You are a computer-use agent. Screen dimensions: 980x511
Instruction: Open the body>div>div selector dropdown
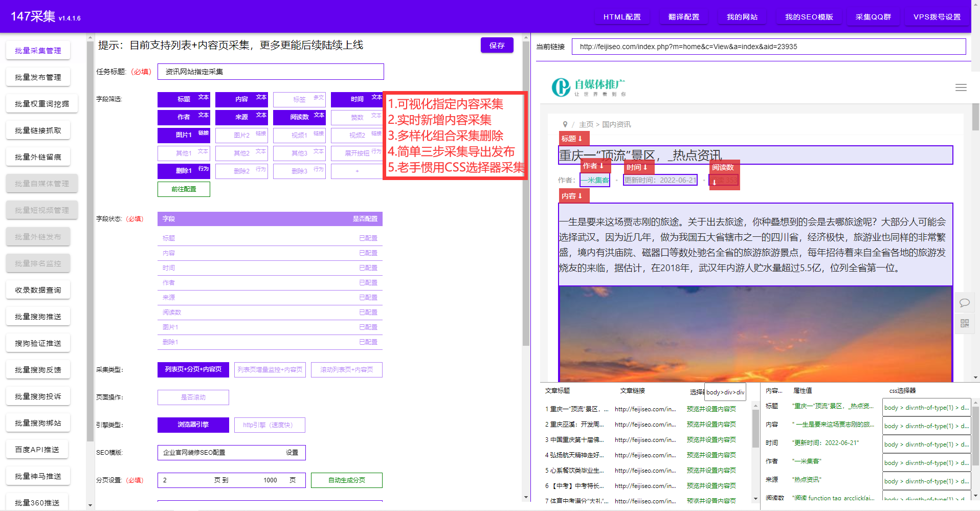click(x=725, y=391)
